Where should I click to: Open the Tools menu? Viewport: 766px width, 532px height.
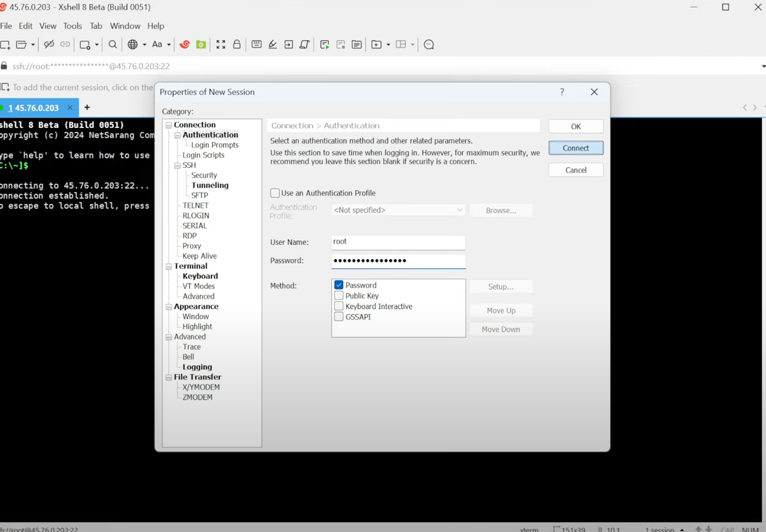pos(72,26)
